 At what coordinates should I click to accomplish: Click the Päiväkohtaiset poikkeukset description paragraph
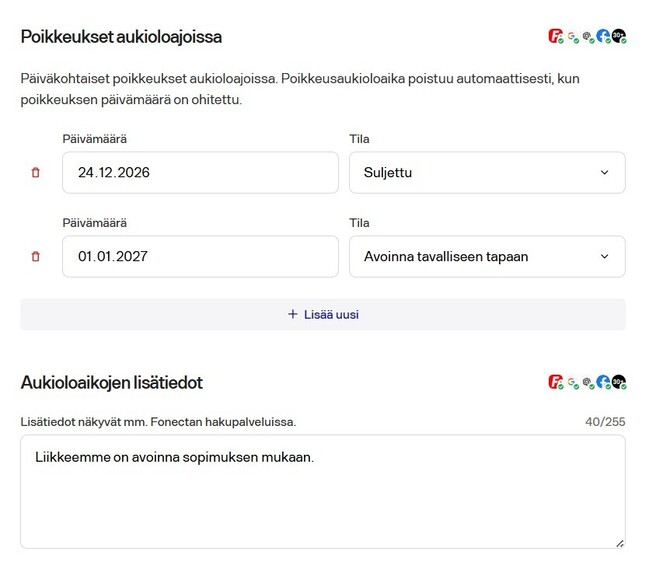pos(300,89)
